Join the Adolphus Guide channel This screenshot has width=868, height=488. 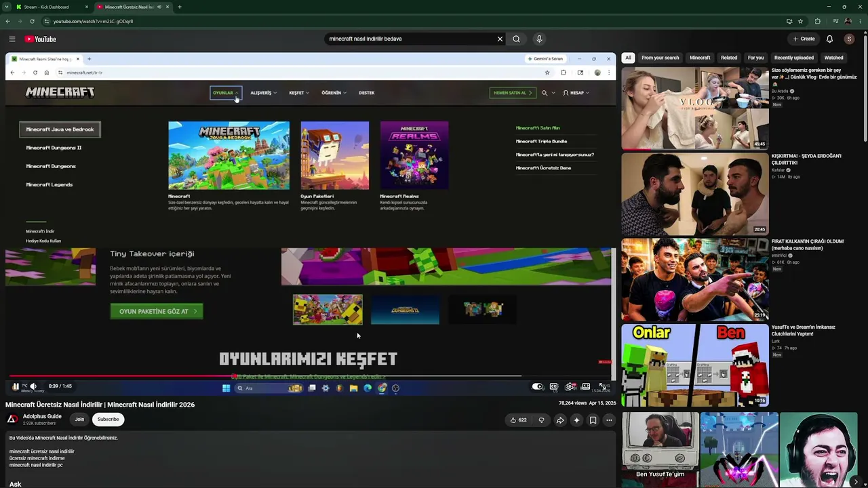click(x=79, y=420)
